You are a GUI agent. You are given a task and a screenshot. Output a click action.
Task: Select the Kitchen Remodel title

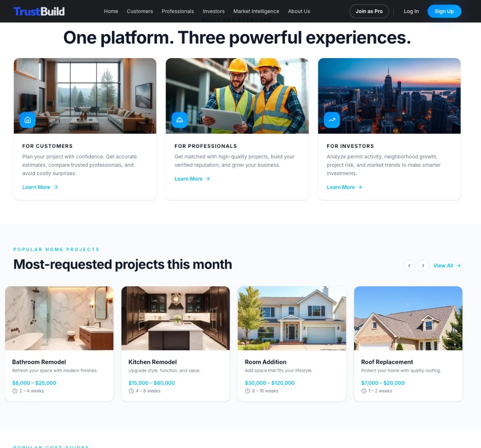[152, 362]
